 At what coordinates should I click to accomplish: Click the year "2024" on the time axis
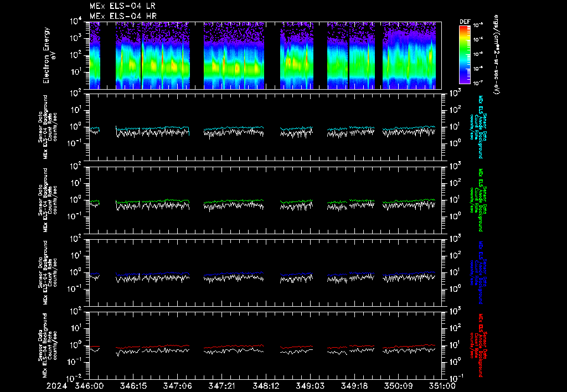click(57, 386)
